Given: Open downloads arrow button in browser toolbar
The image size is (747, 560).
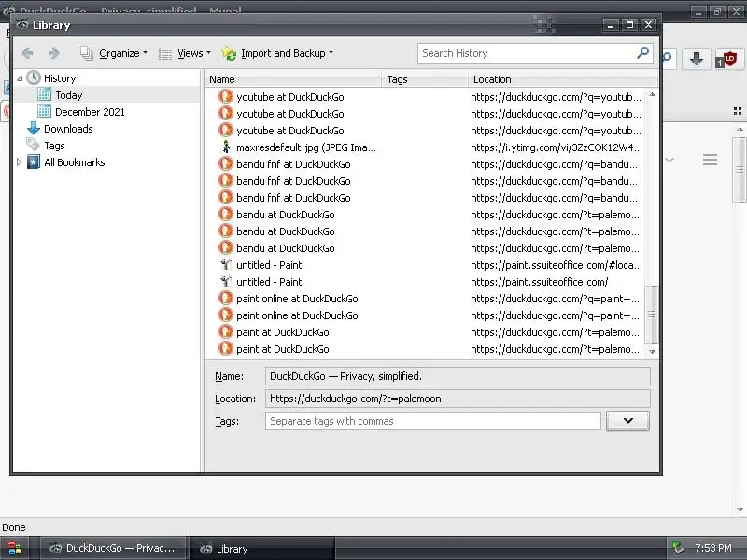Looking at the screenshot, I should click(x=696, y=59).
